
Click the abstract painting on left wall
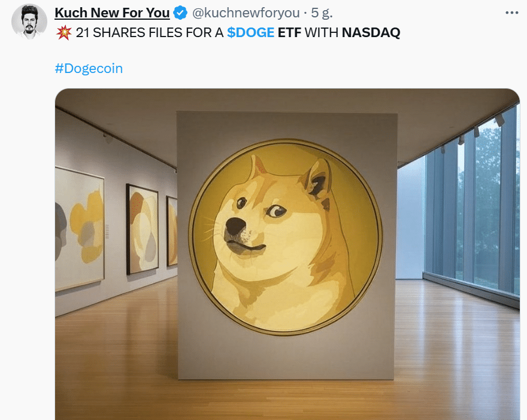(79, 229)
